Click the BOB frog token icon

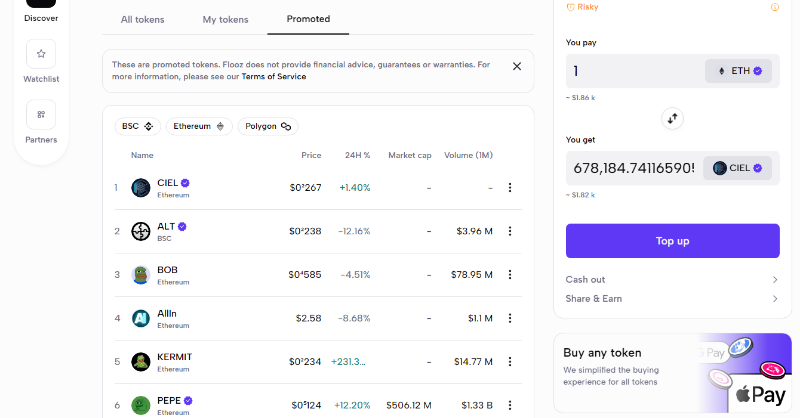(141, 274)
